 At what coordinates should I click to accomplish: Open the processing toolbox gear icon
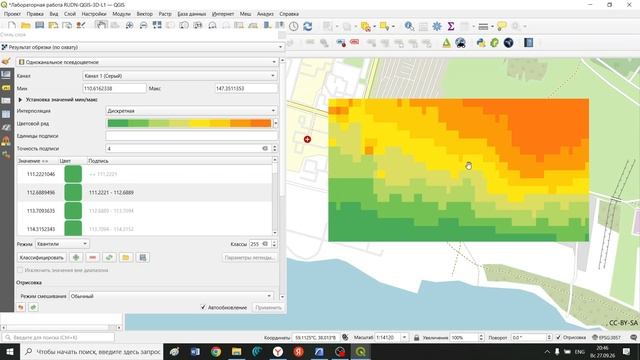point(437,26)
